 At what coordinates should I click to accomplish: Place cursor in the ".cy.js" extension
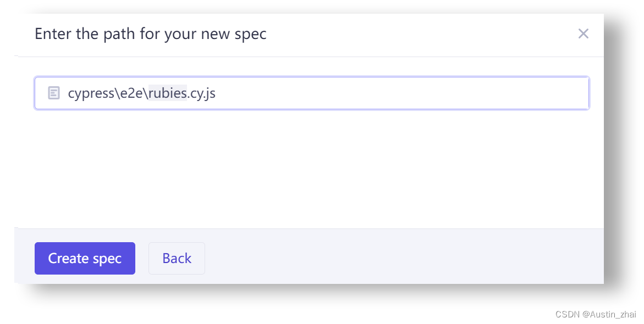202,93
